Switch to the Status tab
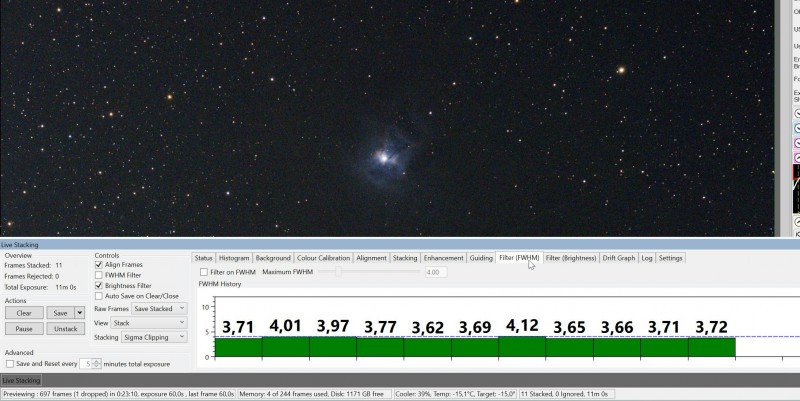 click(203, 258)
